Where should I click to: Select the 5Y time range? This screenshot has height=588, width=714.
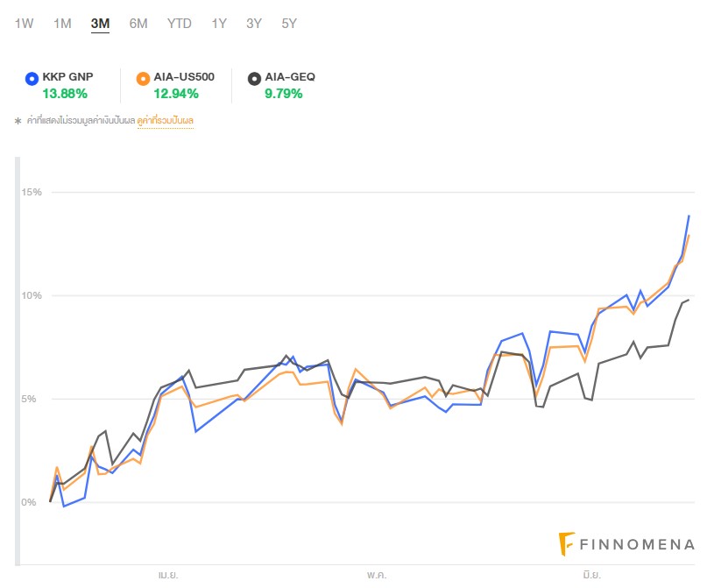pyautogui.click(x=289, y=24)
